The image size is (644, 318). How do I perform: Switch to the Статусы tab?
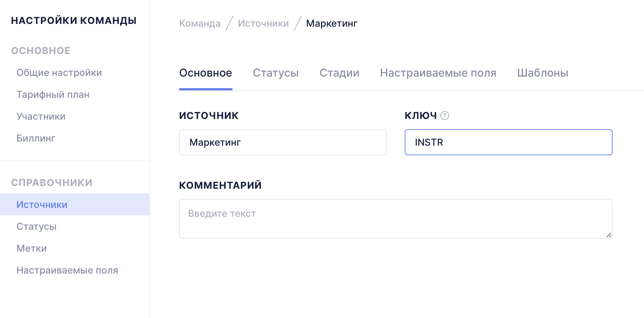click(276, 73)
